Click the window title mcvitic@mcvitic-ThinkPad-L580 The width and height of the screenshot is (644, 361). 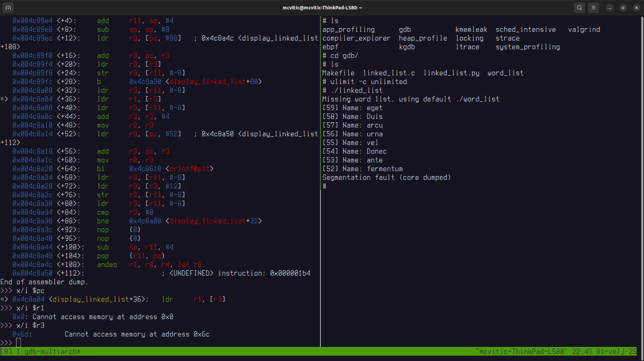322,8
